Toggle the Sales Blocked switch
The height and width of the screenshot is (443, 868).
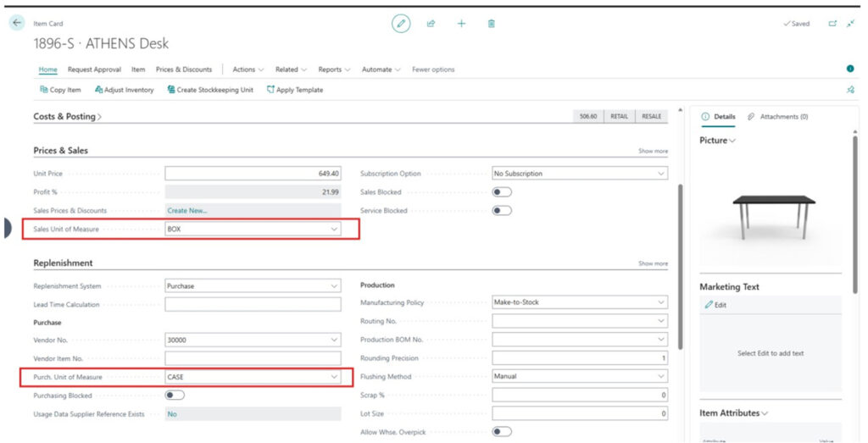click(x=502, y=192)
